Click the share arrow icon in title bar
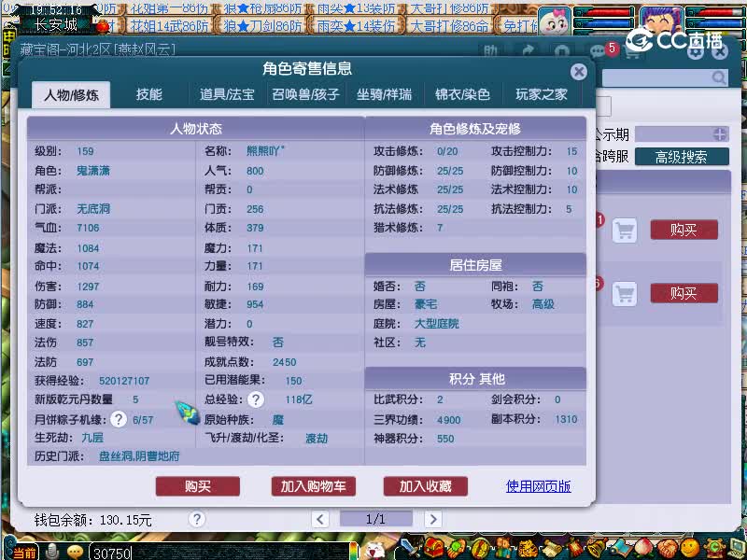 [x=528, y=50]
